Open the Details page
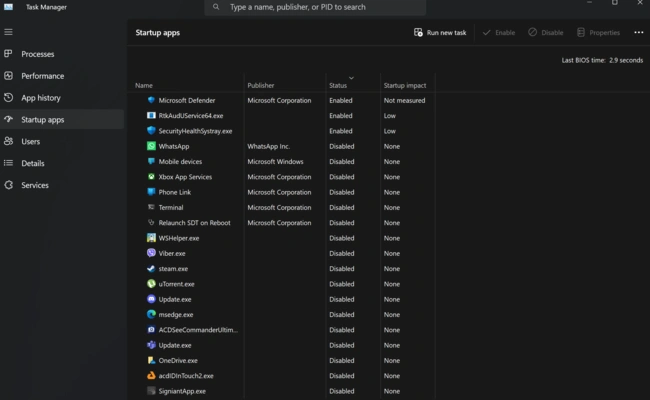The width and height of the screenshot is (650, 400). coord(62,163)
